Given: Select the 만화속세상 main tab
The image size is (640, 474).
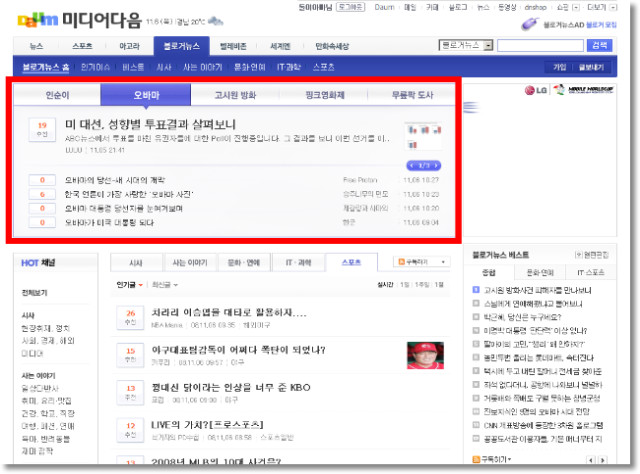Looking at the screenshot, I should [332, 46].
